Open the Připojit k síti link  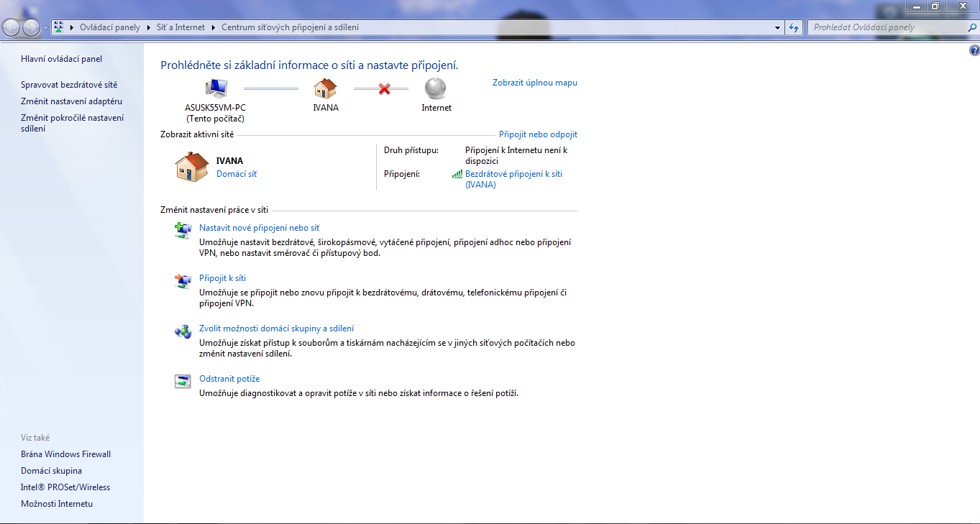click(x=222, y=278)
